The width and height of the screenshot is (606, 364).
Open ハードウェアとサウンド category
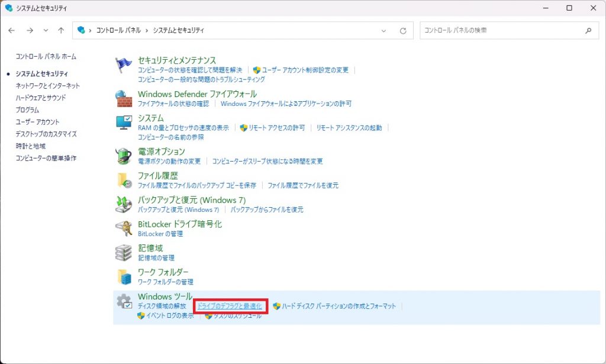point(41,98)
